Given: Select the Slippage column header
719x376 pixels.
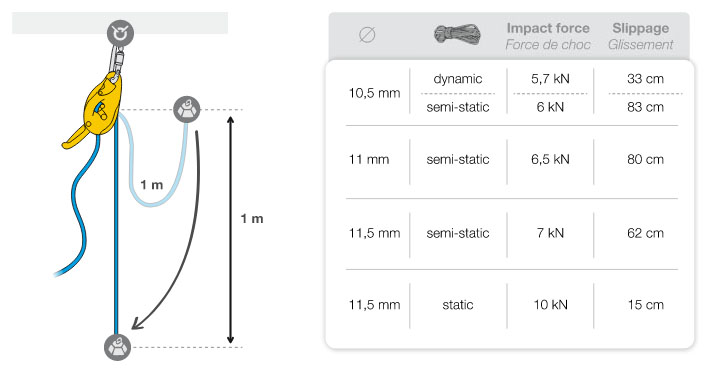Looking at the screenshot, I should pos(641,28).
